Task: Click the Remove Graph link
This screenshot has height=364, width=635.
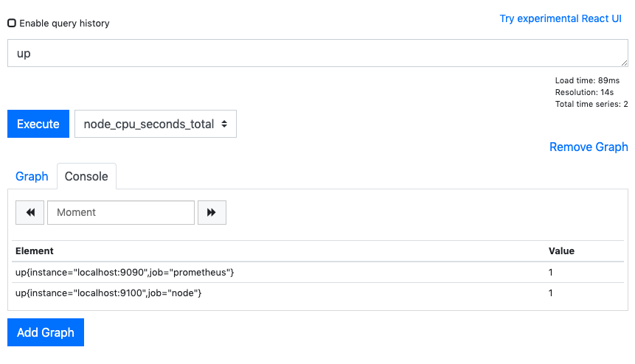Action: coord(589,147)
